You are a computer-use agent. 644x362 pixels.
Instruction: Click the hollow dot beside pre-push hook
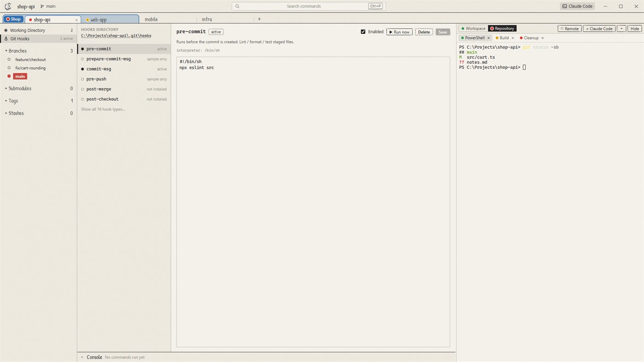tap(82, 79)
